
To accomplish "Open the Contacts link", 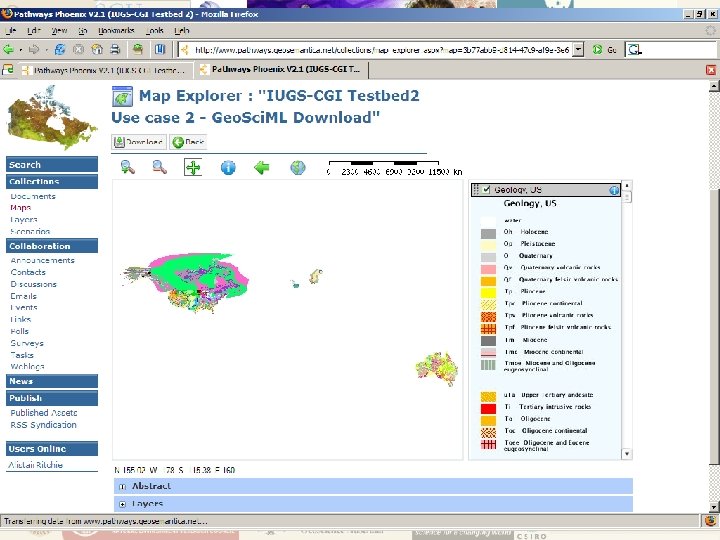I will [x=28, y=272].
